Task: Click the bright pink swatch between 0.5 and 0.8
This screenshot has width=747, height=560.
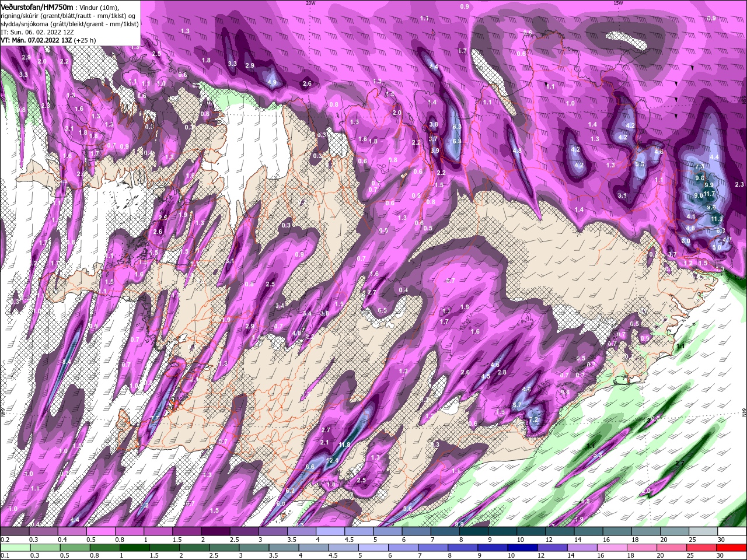Action: click(x=100, y=531)
